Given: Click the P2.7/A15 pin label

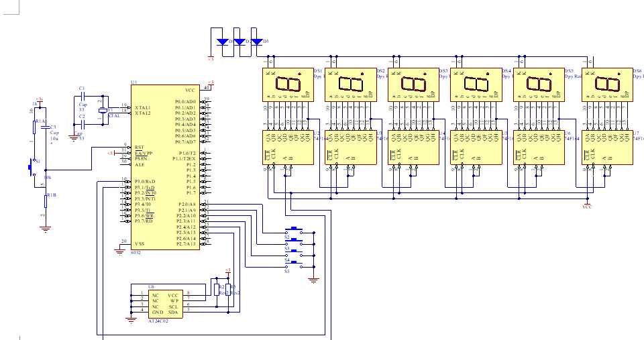Looking at the screenshot, I should point(186,244).
